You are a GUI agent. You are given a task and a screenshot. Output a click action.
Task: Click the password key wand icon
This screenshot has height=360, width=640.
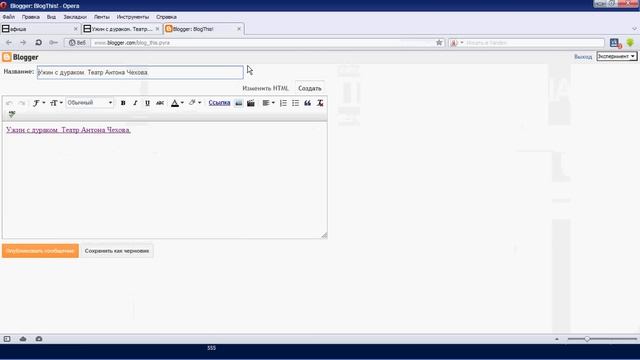[x=53, y=42]
